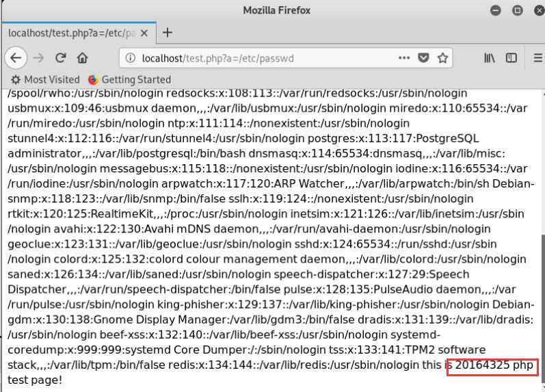Open the Firefox home page
The height and width of the screenshot is (392, 545).
(x=82, y=57)
